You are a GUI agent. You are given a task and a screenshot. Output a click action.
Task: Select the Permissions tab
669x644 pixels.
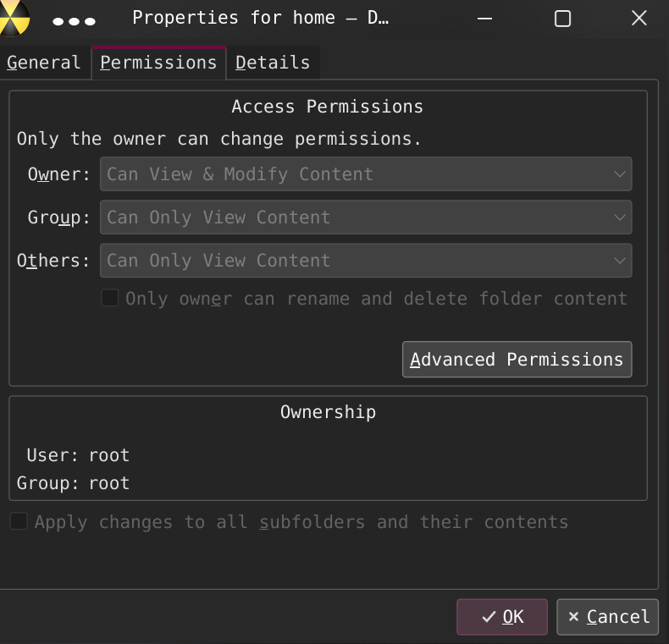(158, 63)
